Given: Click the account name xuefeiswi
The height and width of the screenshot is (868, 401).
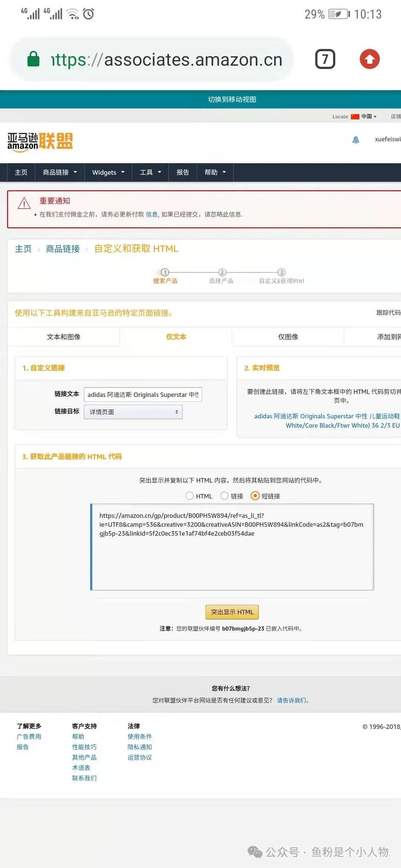Looking at the screenshot, I should 388,139.
